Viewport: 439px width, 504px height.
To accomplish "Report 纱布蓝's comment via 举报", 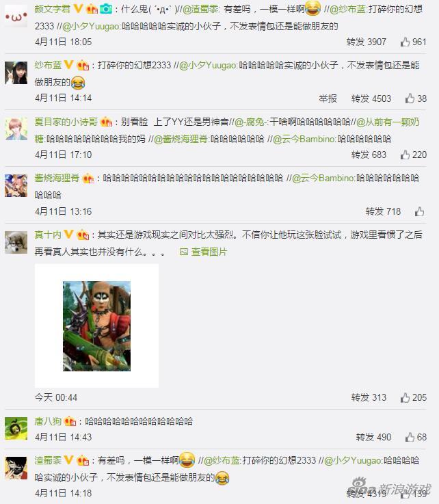I will pos(328,98).
